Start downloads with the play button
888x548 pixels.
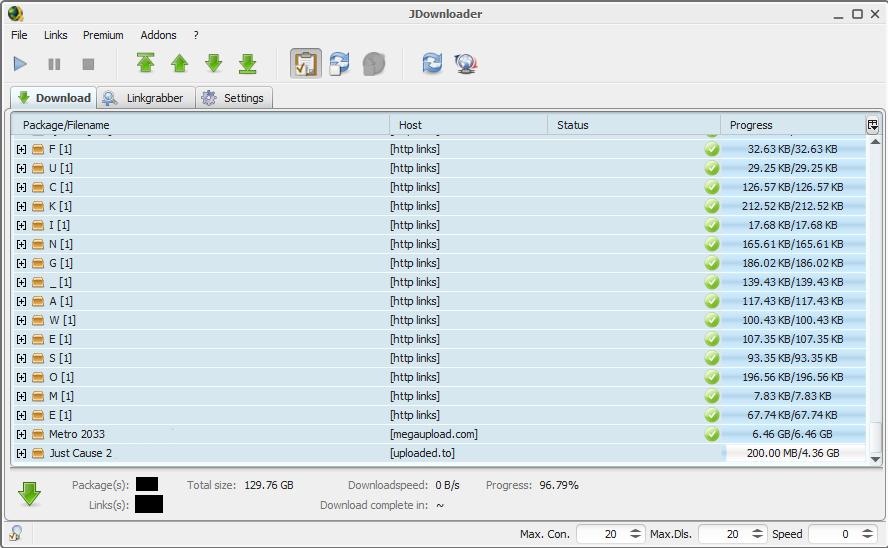(20, 64)
